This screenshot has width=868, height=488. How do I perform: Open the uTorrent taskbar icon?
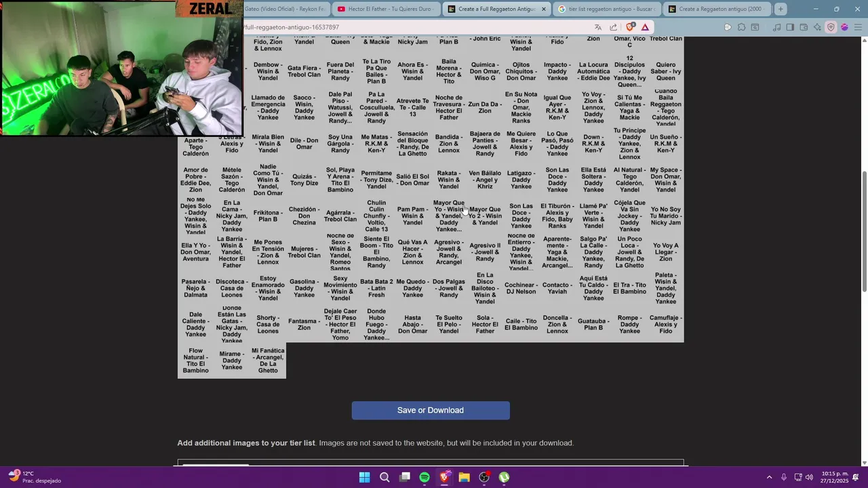coord(504,477)
